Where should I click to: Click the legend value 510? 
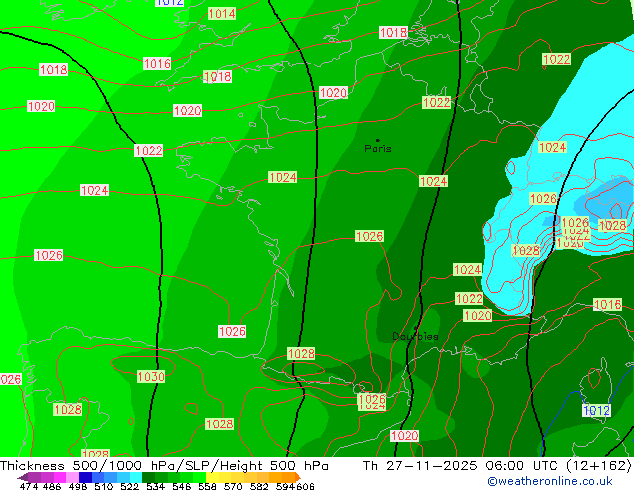104,486
